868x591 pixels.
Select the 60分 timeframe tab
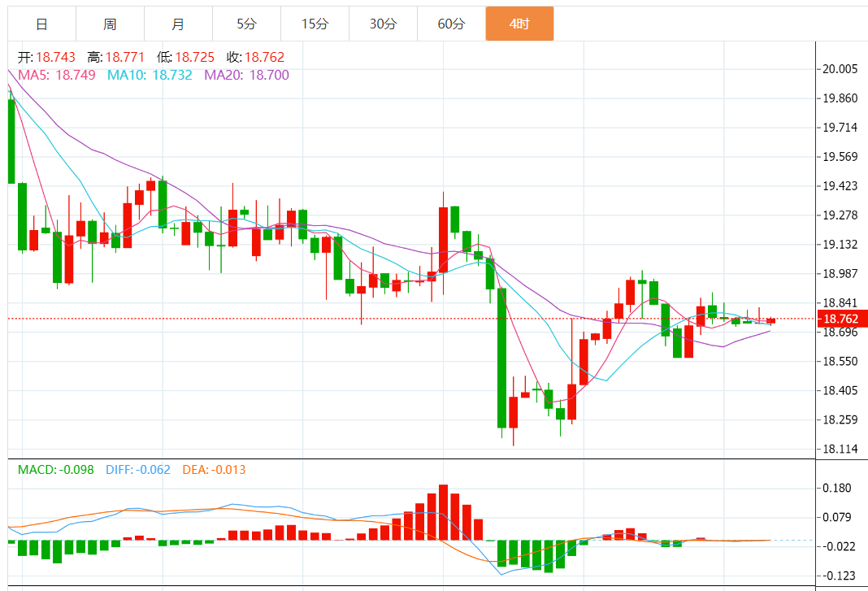pos(451,24)
